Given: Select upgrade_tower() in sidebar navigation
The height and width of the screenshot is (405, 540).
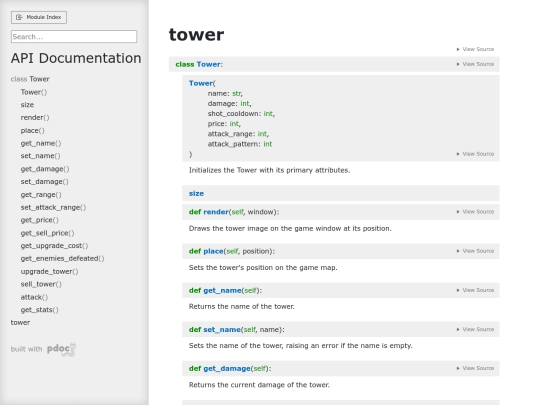Looking at the screenshot, I should [x=49, y=271].
